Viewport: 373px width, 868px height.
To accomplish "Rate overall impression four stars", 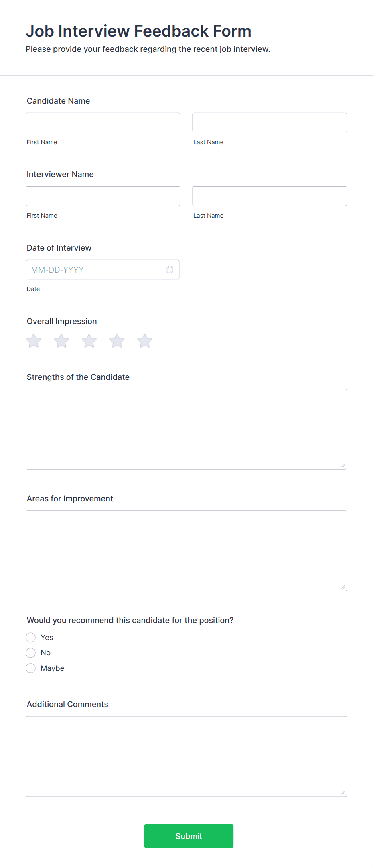I will 117,341.
